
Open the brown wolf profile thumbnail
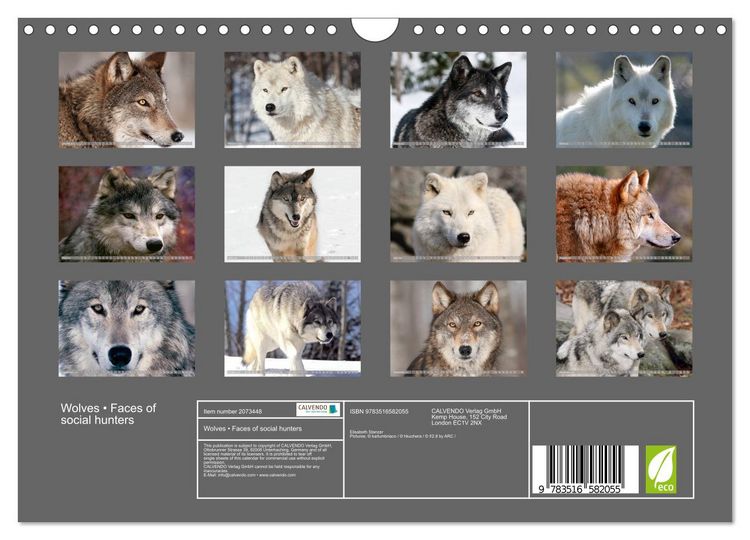(x=127, y=99)
